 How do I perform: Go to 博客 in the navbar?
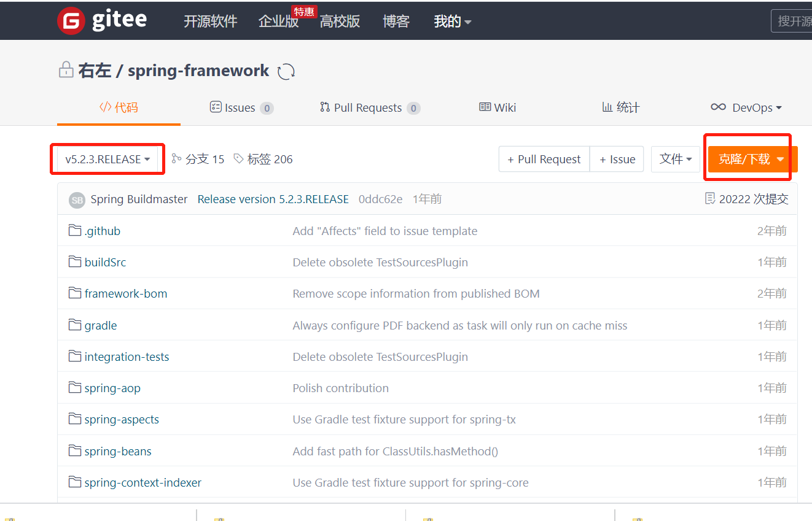point(396,21)
